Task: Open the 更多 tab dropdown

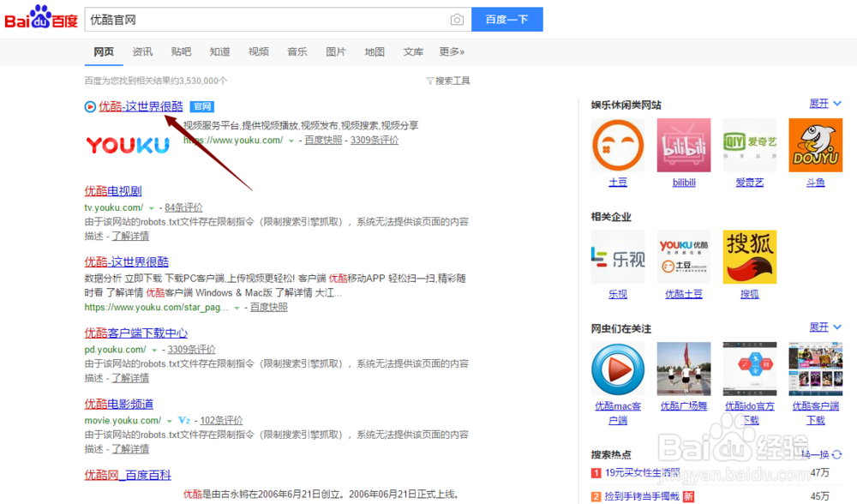Action: [452, 51]
